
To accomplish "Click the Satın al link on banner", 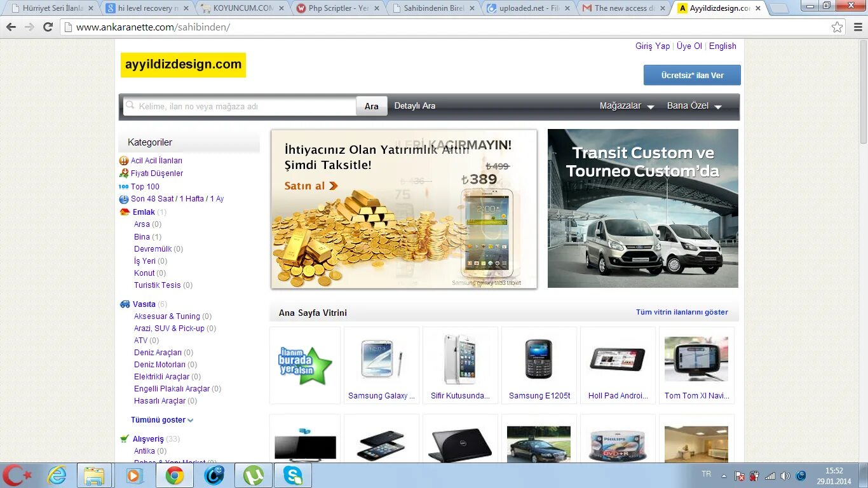I will pos(311,186).
